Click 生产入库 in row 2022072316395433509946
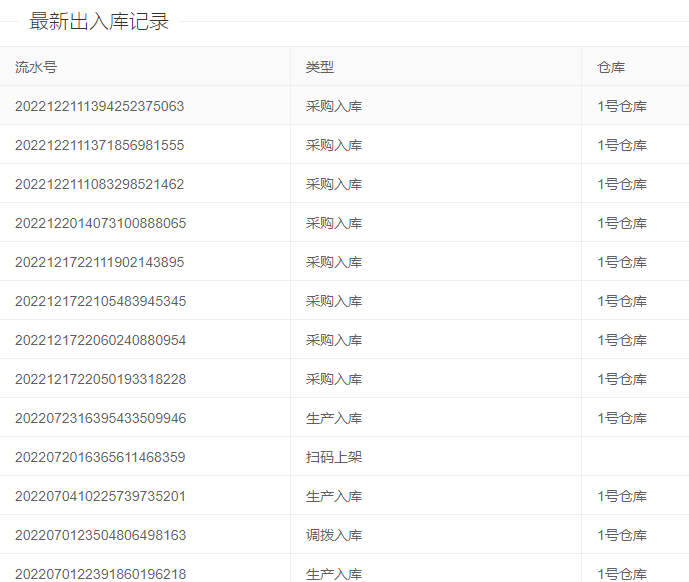689x582 pixels. coord(334,418)
